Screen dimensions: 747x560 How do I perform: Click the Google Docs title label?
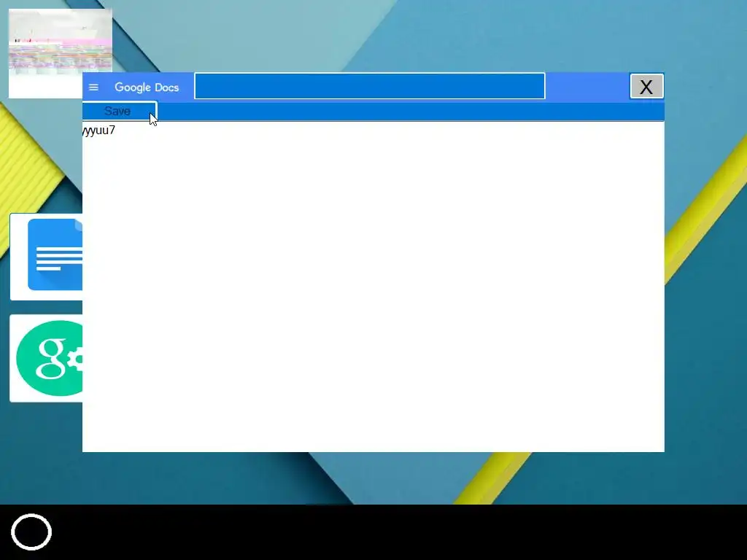(x=147, y=87)
